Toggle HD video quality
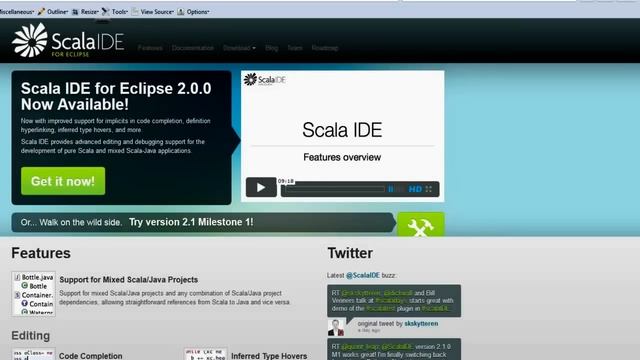 pos(415,189)
